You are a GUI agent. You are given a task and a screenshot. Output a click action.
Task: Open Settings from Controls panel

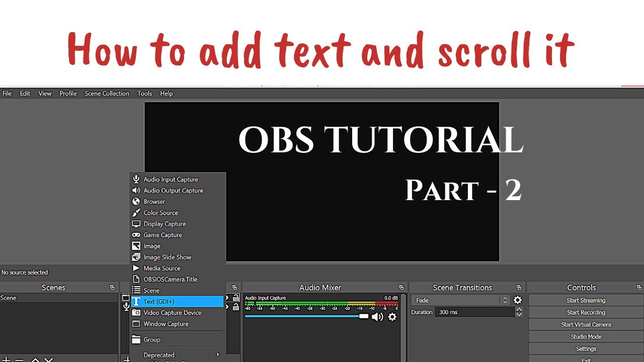point(586,348)
